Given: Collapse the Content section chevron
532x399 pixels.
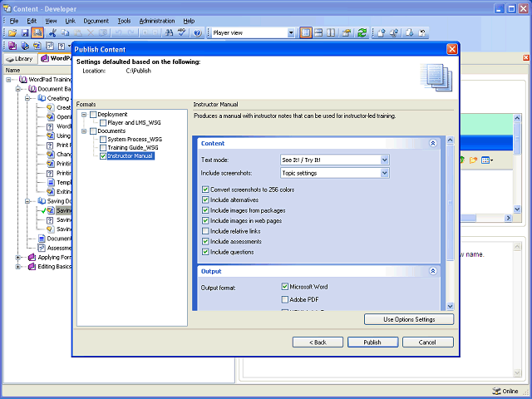Looking at the screenshot, I should point(433,143).
